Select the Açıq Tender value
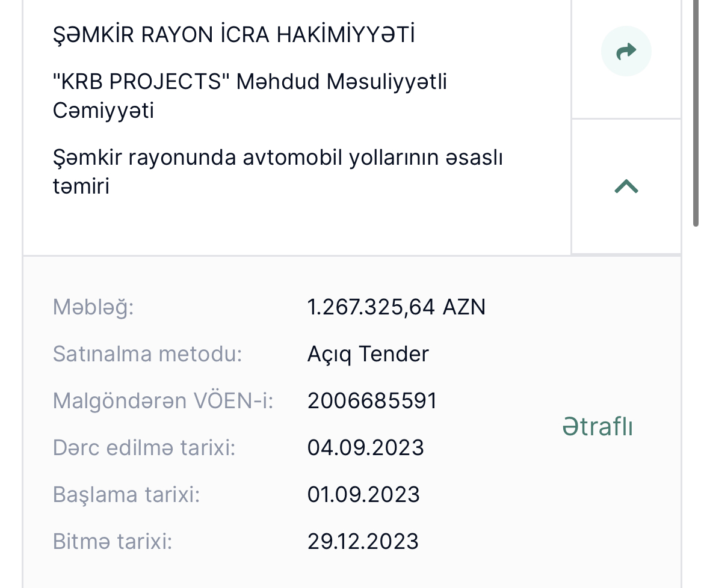The image size is (704, 588). point(368,355)
